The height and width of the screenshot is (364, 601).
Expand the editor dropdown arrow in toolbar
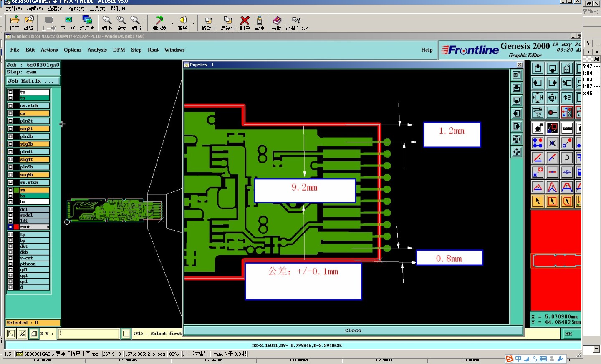point(172,23)
